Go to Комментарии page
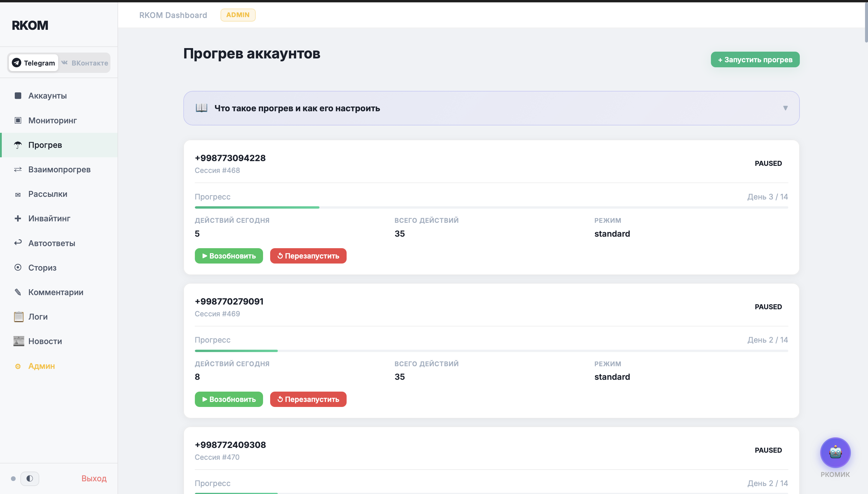 (x=59, y=292)
